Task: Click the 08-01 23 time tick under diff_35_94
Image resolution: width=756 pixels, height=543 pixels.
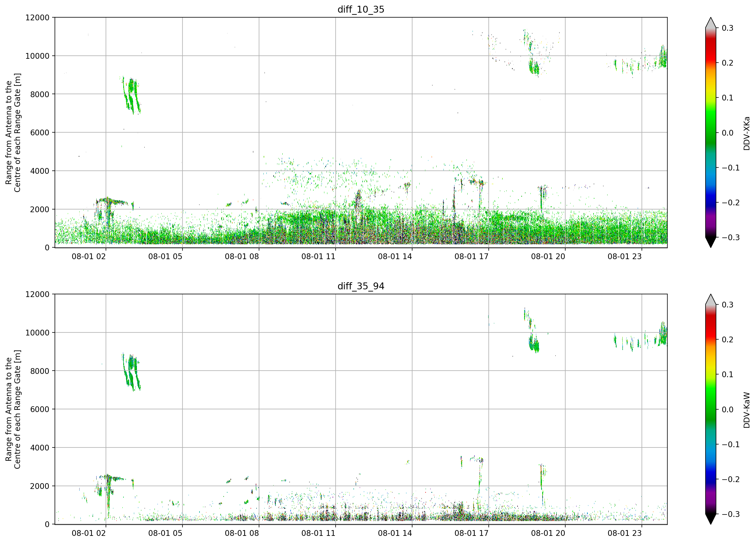Action: [x=625, y=533]
